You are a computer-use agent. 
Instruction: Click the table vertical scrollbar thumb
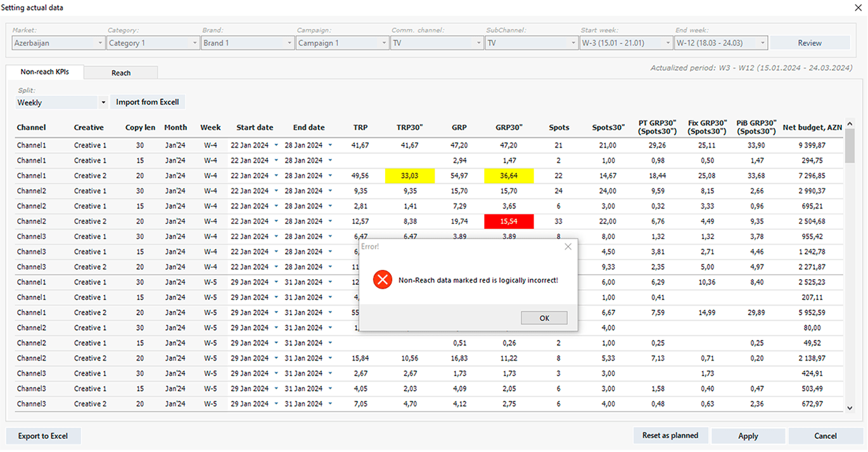pyautogui.click(x=850, y=145)
